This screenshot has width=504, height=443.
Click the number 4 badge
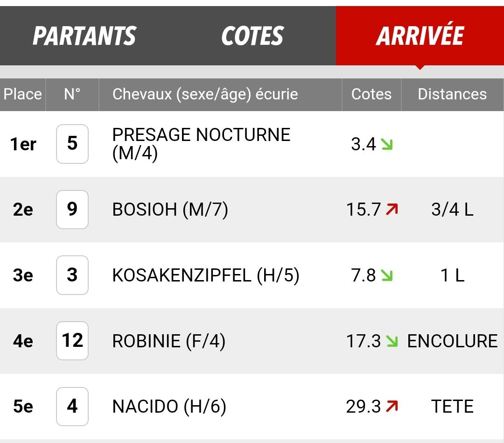(x=72, y=406)
